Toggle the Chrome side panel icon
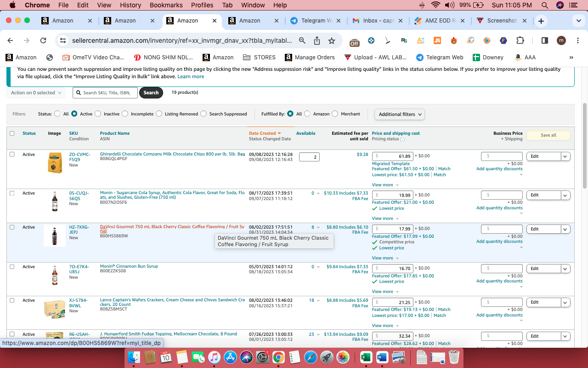 coord(545,40)
